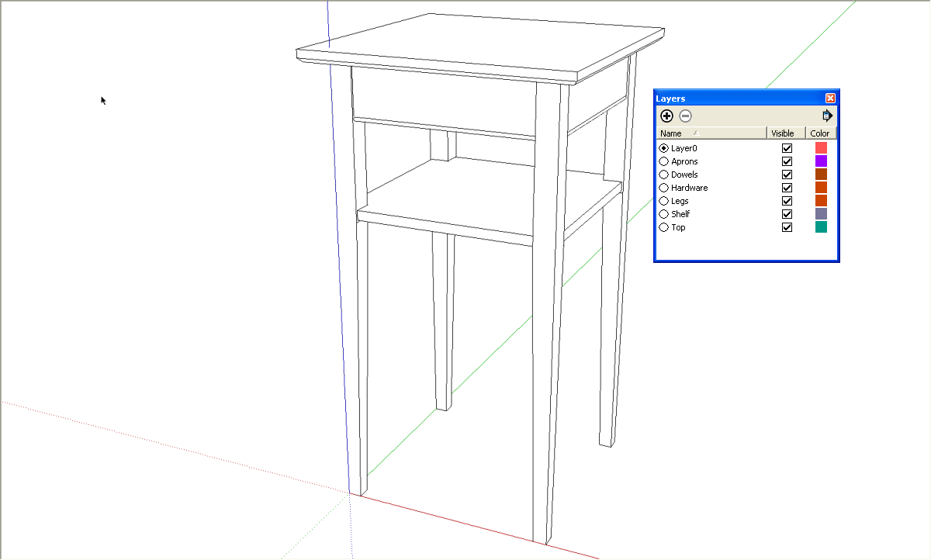Hide the Top layer

click(787, 227)
